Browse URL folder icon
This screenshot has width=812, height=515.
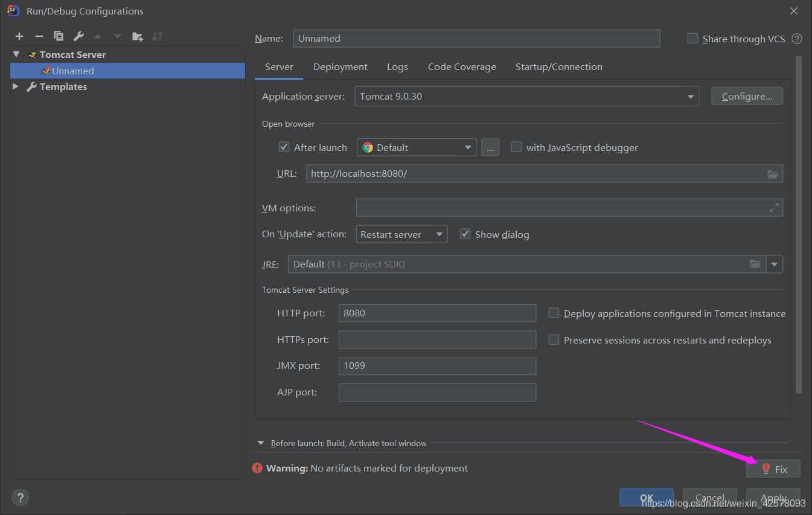(x=773, y=174)
